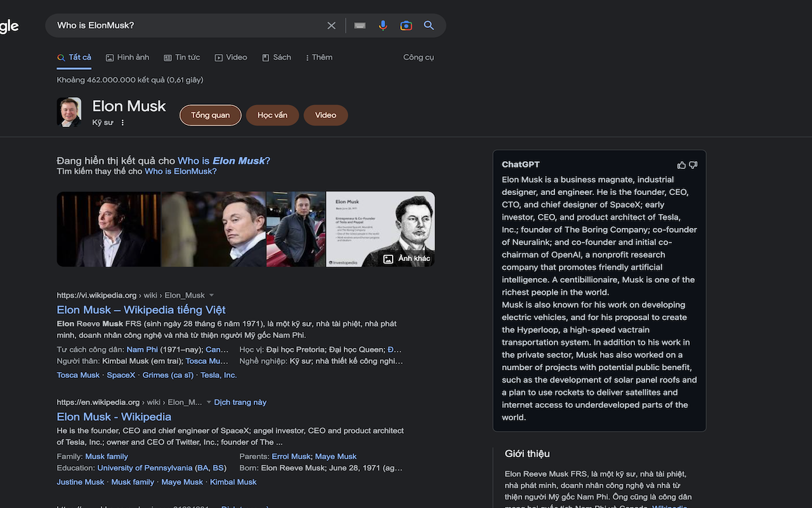The width and height of the screenshot is (812, 508).
Task: Click the Nam Phi citizenship link
Action: pyautogui.click(x=143, y=349)
